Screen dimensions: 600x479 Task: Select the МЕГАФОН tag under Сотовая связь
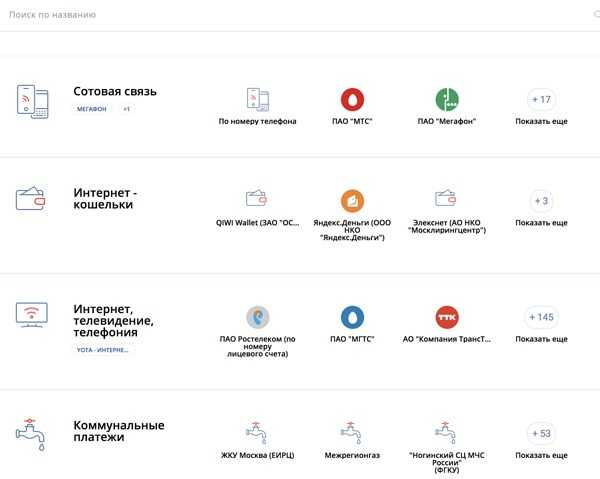(x=92, y=109)
